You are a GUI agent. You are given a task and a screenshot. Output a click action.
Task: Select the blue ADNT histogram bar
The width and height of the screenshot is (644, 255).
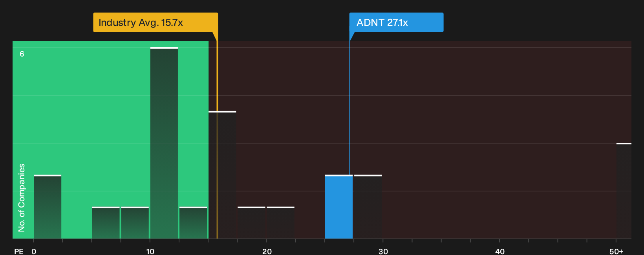(339, 207)
